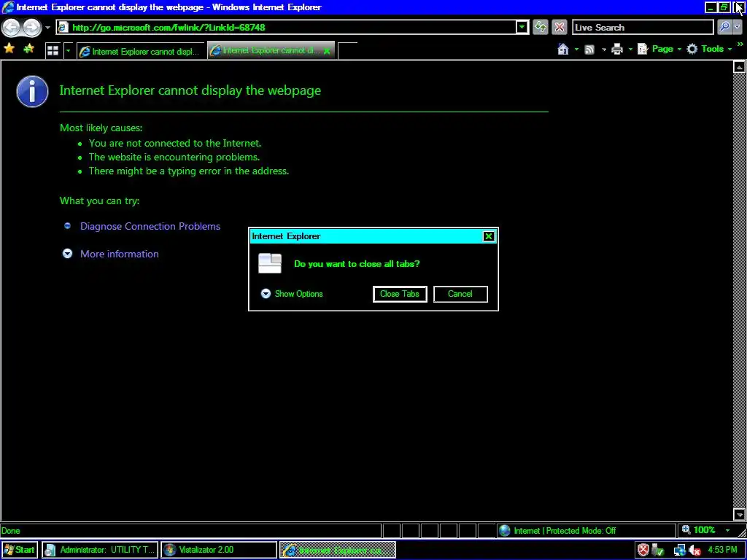Open a new blank tab
Screen dimensions: 747x560
[x=348, y=51]
